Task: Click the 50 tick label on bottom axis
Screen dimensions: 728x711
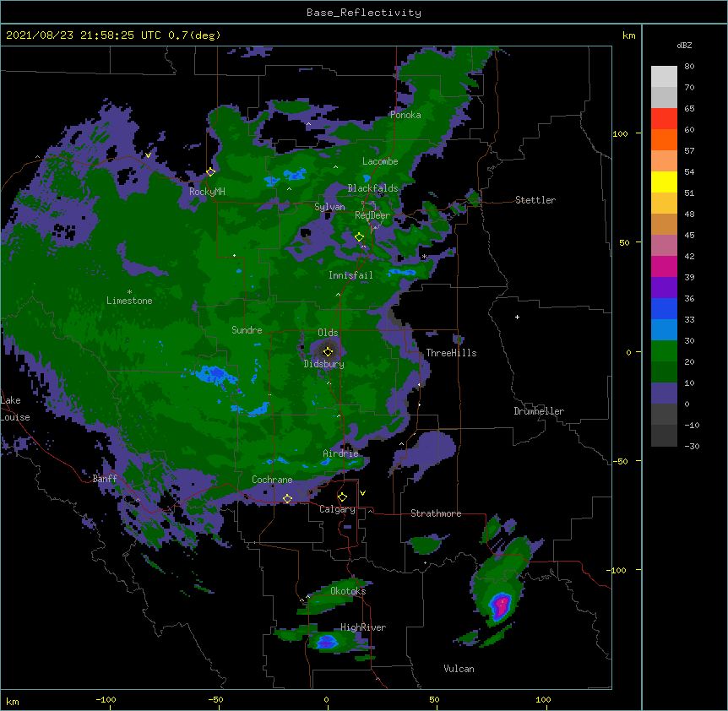Action: (x=434, y=699)
